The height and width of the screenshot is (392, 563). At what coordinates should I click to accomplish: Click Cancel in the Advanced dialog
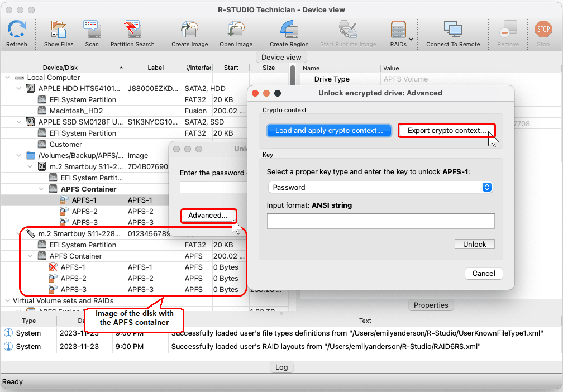tap(484, 273)
